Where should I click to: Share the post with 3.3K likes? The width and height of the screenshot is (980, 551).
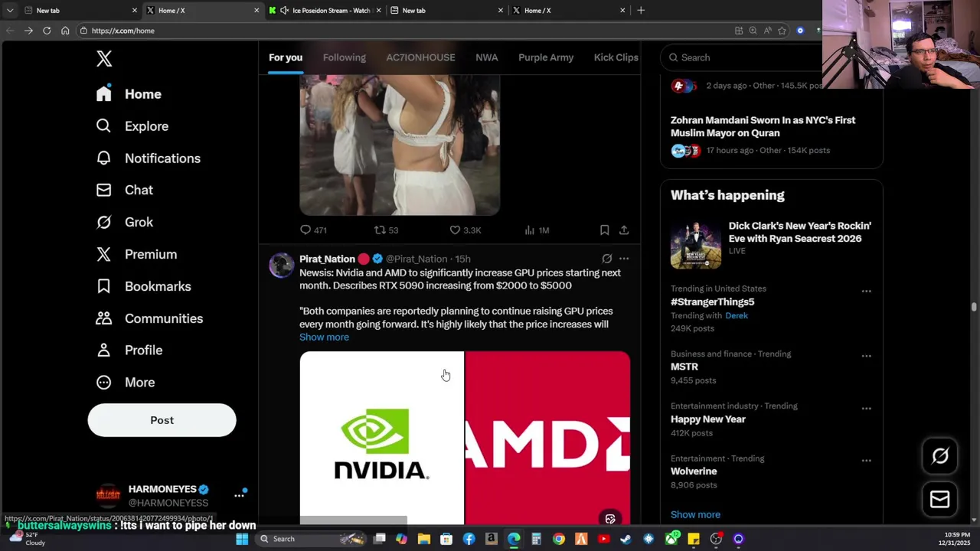[x=624, y=230]
